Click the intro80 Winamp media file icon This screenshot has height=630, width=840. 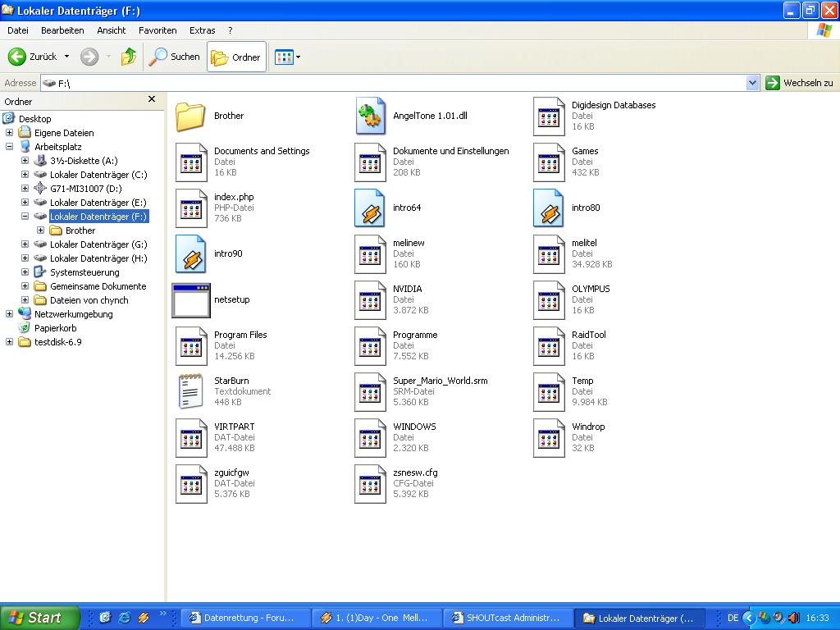pos(549,208)
